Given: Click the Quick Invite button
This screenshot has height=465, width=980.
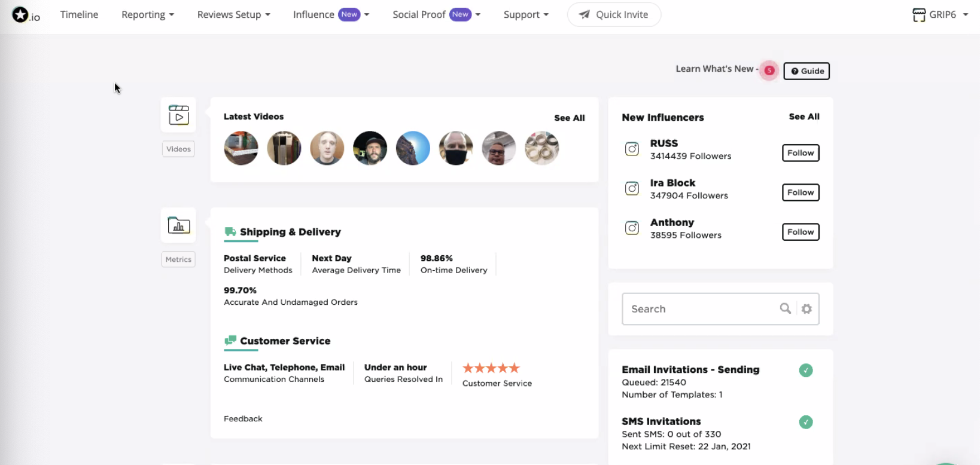Looking at the screenshot, I should (614, 14).
